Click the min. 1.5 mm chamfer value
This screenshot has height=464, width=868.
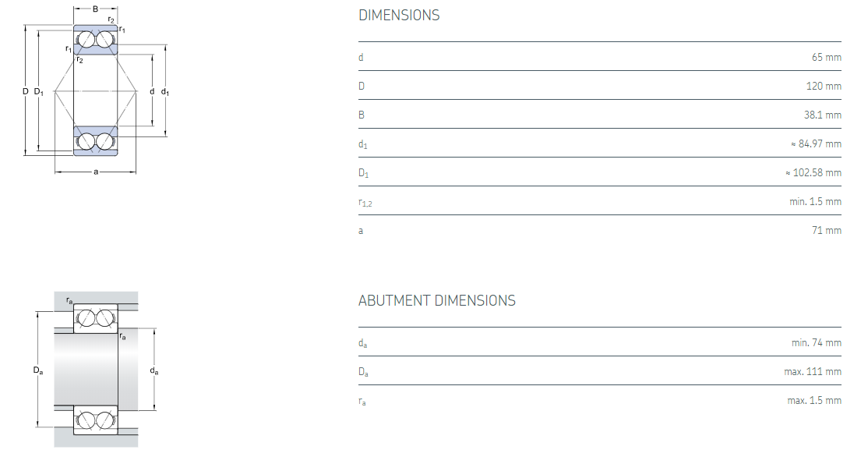[815, 201]
